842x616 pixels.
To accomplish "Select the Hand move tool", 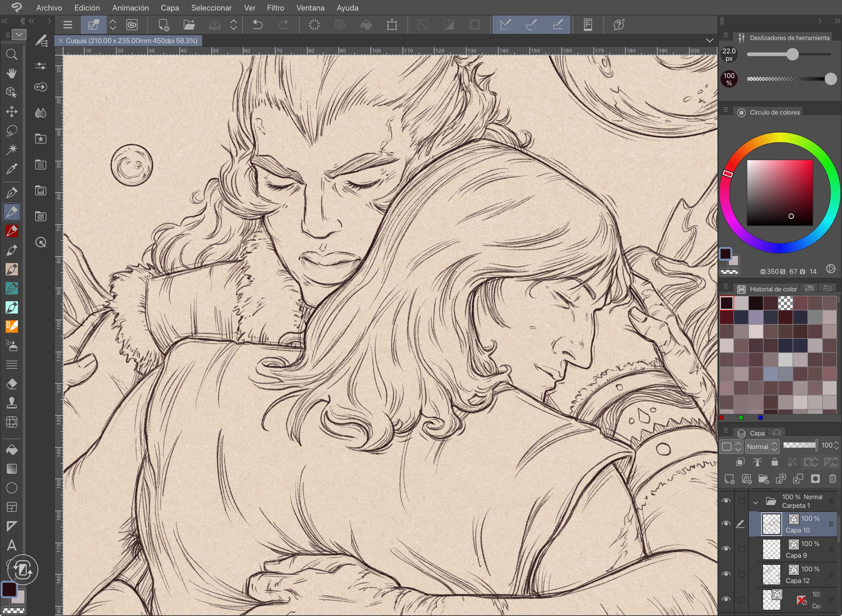I will (x=12, y=73).
